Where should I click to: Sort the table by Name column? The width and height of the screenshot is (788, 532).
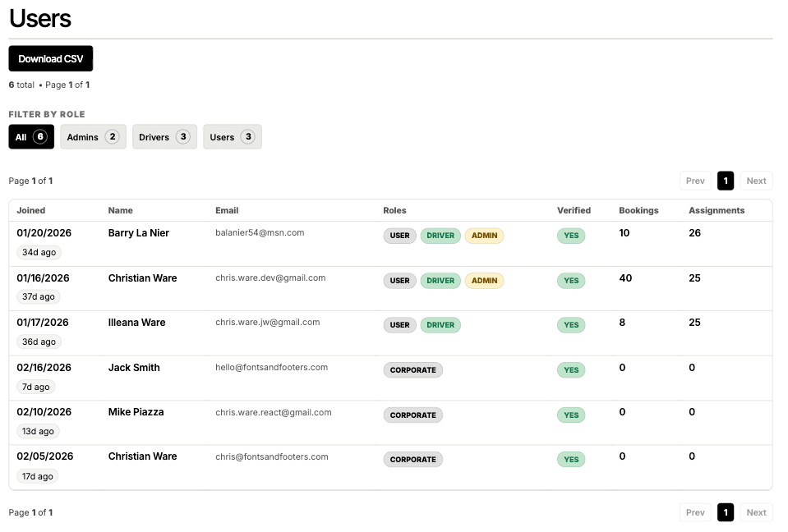[120, 210]
